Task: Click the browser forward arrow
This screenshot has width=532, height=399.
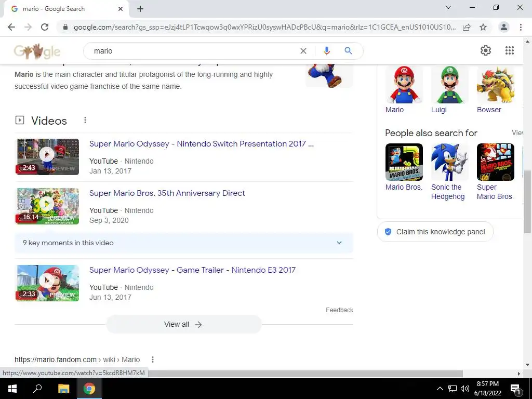Action: point(28,27)
